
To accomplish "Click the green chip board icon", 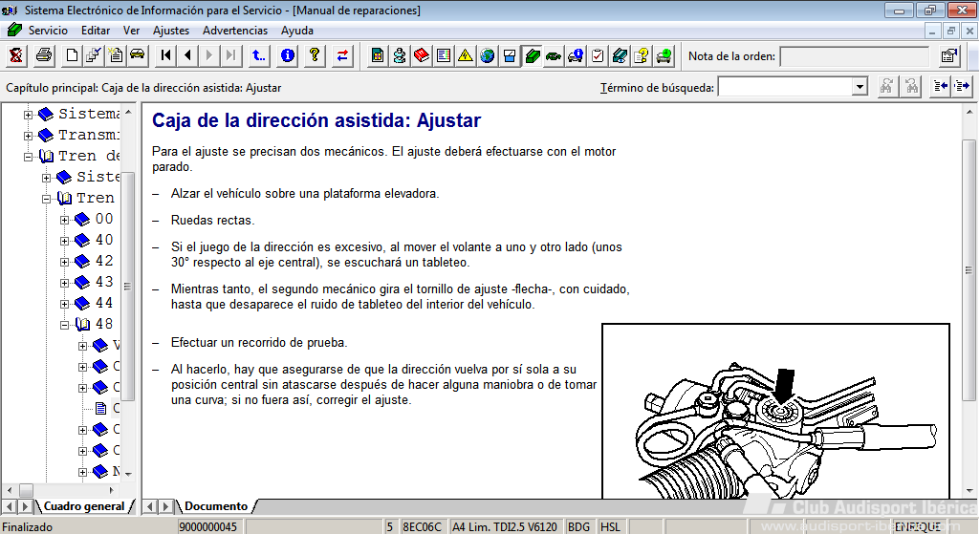I will tap(378, 56).
